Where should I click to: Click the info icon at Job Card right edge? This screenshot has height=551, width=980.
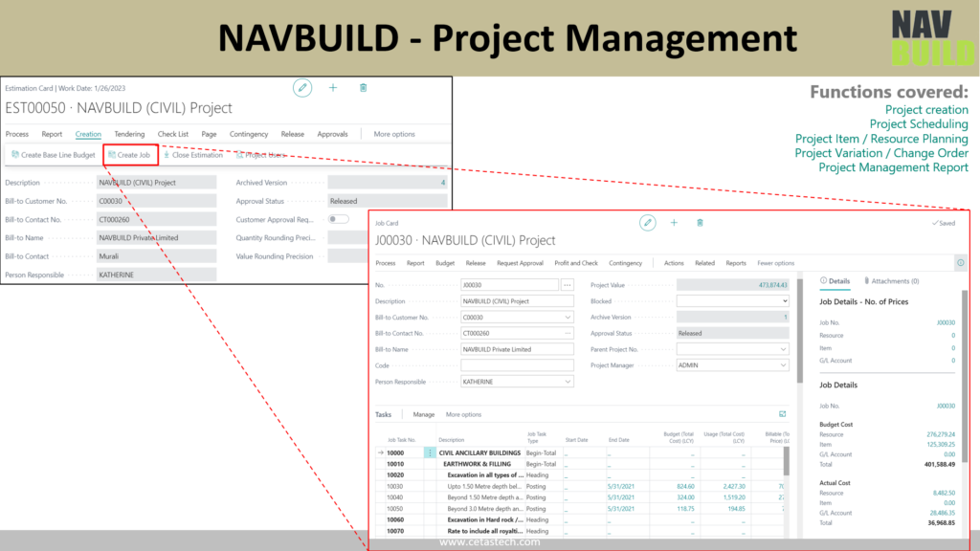point(960,263)
